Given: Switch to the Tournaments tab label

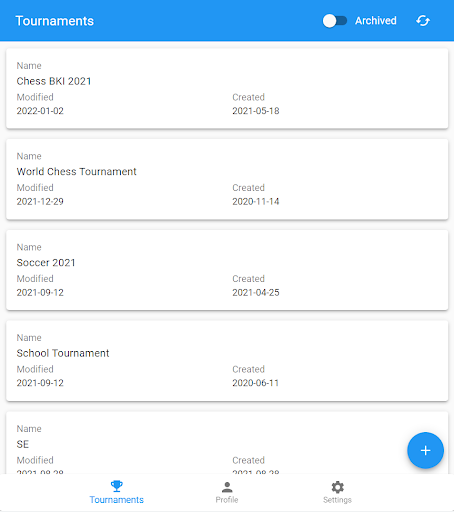Looking at the screenshot, I should 117,500.
